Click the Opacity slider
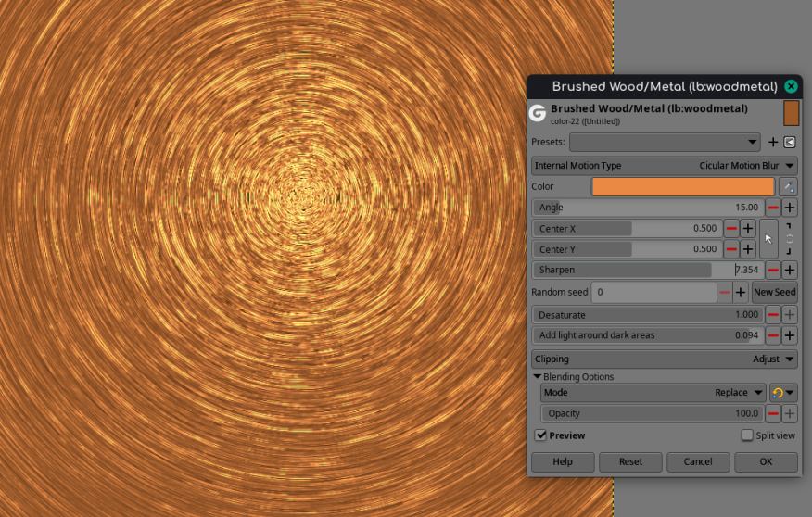812x517 pixels. (653, 413)
